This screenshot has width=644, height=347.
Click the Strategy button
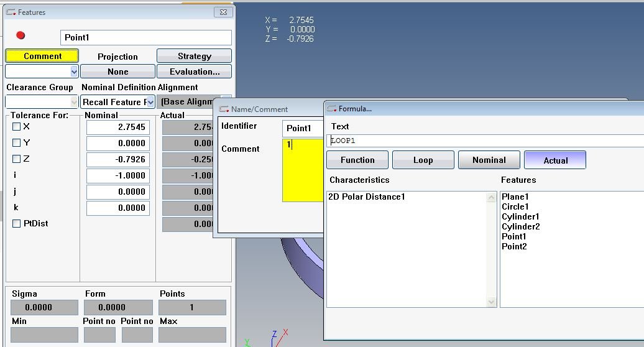click(195, 56)
